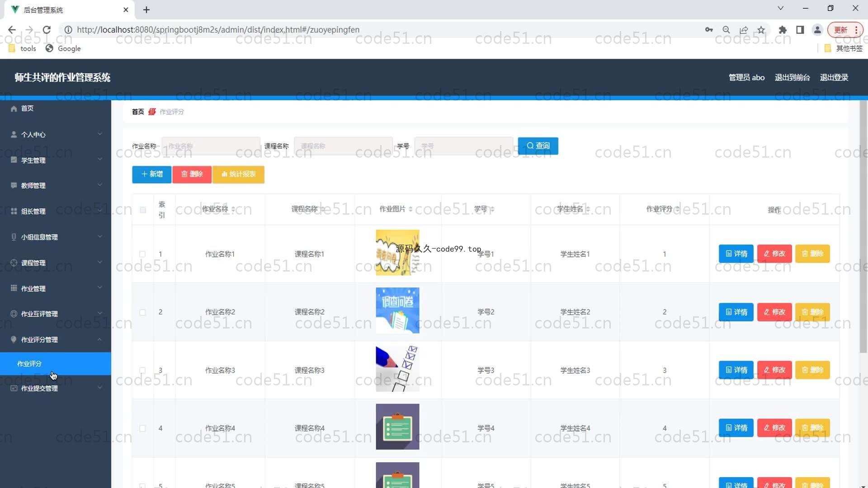The image size is (868, 488).
Task: Open the tools bookmark folder
Action: pyautogui.click(x=22, y=48)
